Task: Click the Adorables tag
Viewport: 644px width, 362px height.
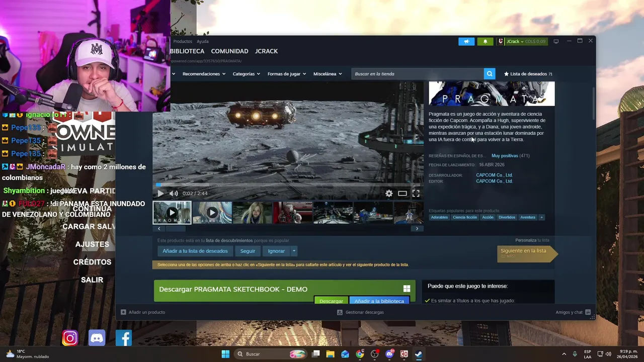Action: (439, 217)
